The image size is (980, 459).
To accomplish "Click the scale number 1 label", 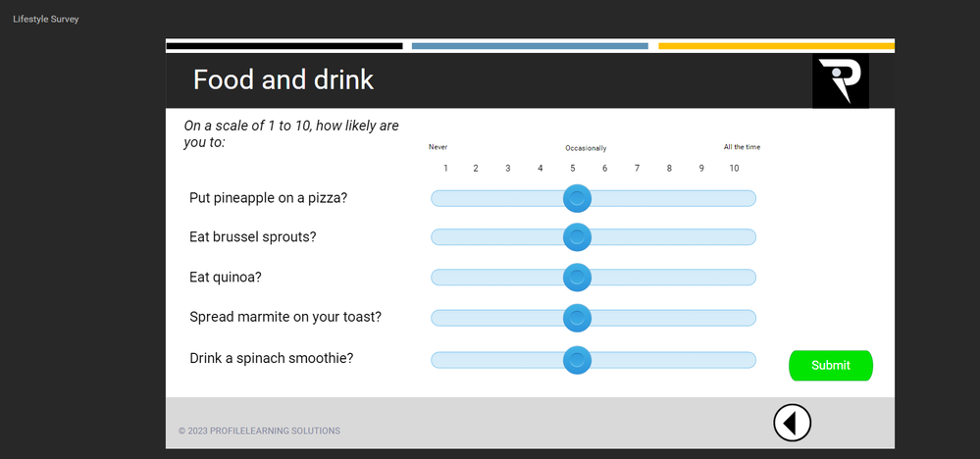I will pyautogui.click(x=445, y=169).
